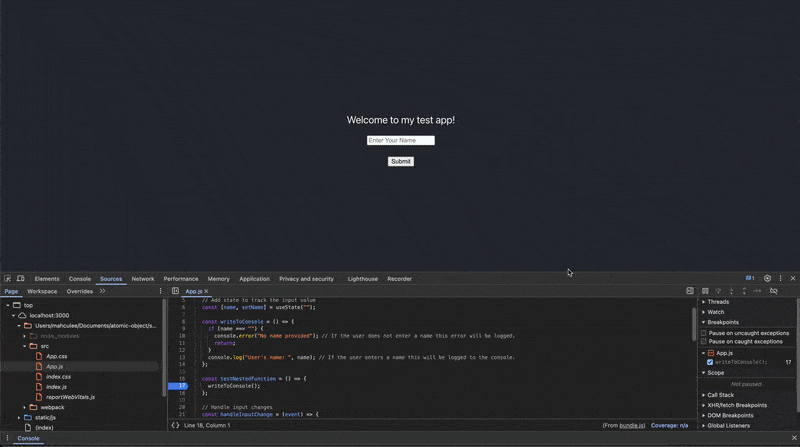Screen dimensions: 800x447
Task: Uncheck the writeToConsole() breakpoint checkbox
Action: pos(710,362)
